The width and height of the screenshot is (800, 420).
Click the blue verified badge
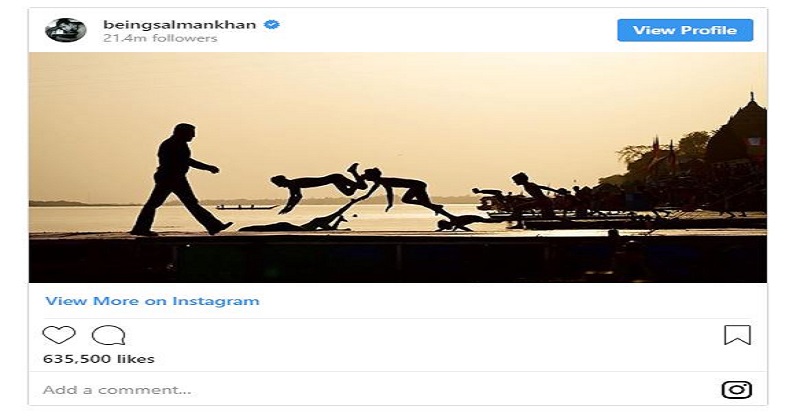(271, 24)
